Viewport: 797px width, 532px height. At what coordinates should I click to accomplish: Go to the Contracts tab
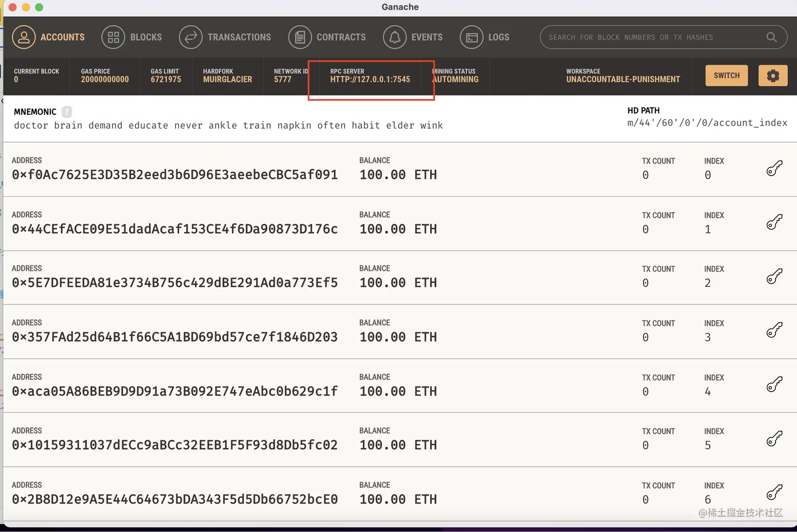pyautogui.click(x=327, y=37)
